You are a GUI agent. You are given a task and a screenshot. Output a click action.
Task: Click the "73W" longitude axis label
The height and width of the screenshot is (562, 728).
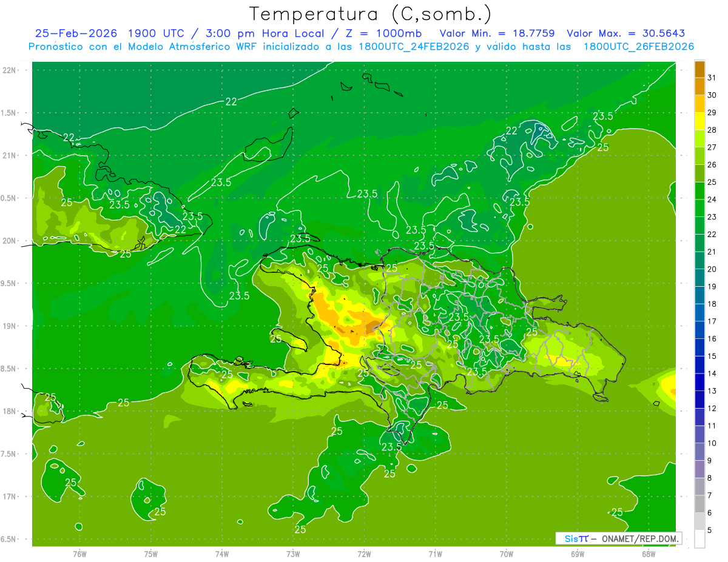(293, 554)
